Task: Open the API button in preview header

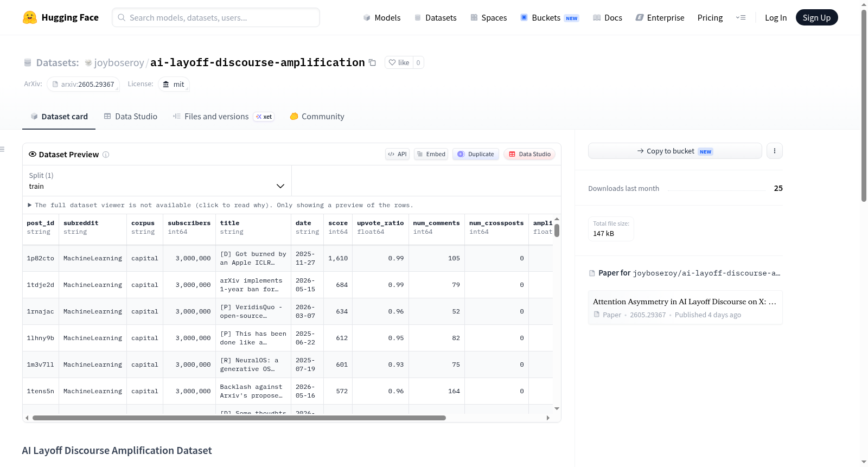Action: click(397, 154)
